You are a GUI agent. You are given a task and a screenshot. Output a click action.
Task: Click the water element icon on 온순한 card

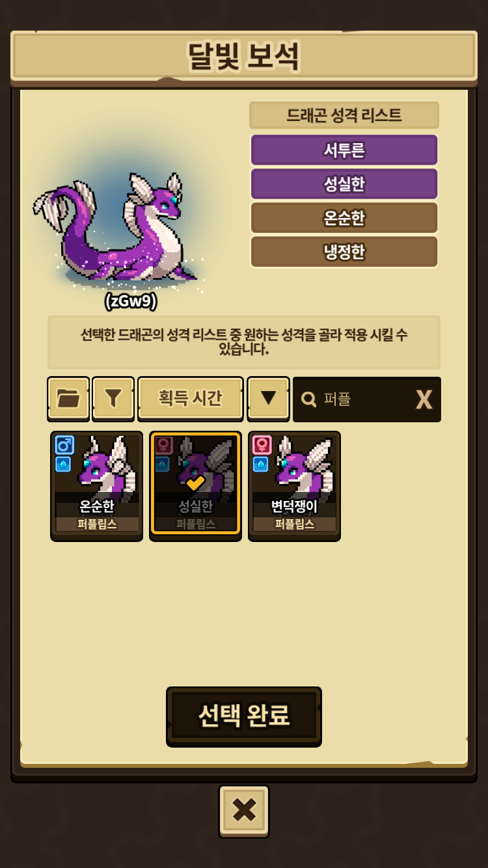pos(63,464)
